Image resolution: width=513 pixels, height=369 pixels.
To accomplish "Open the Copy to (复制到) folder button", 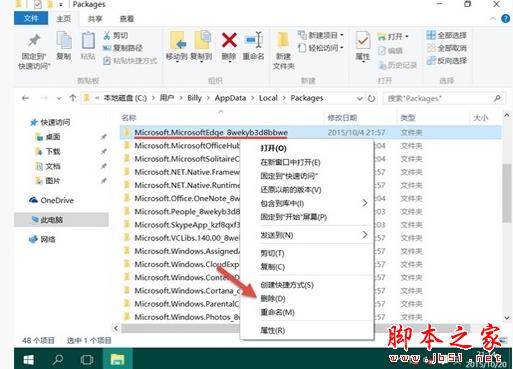I will point(201,46).
